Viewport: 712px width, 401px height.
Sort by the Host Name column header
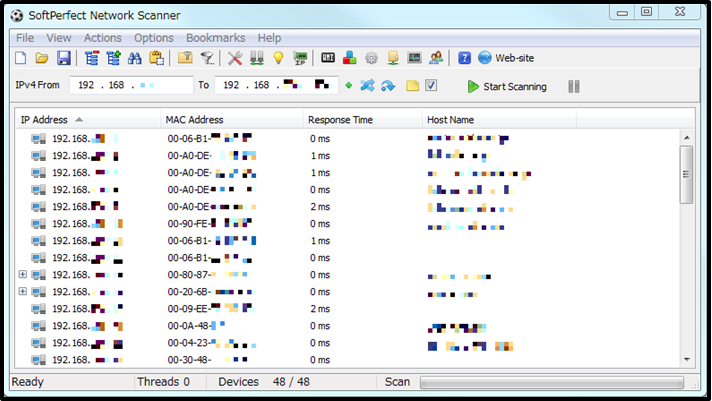coord(499,120)
